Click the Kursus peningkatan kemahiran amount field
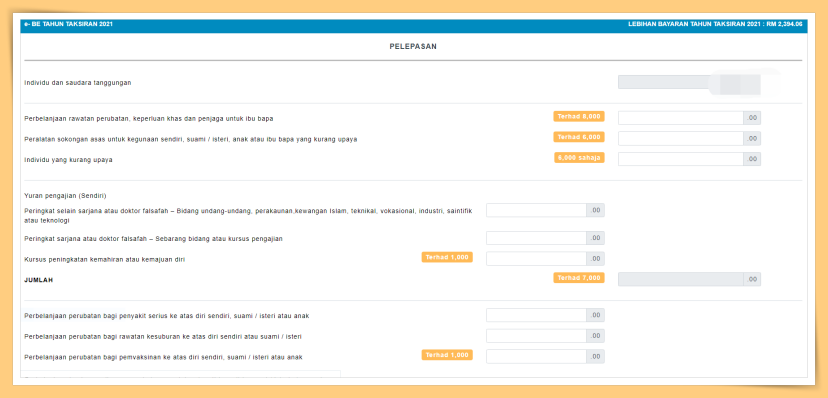The height and width of the screenshot is (398, 828). click(x=536, y=259)
